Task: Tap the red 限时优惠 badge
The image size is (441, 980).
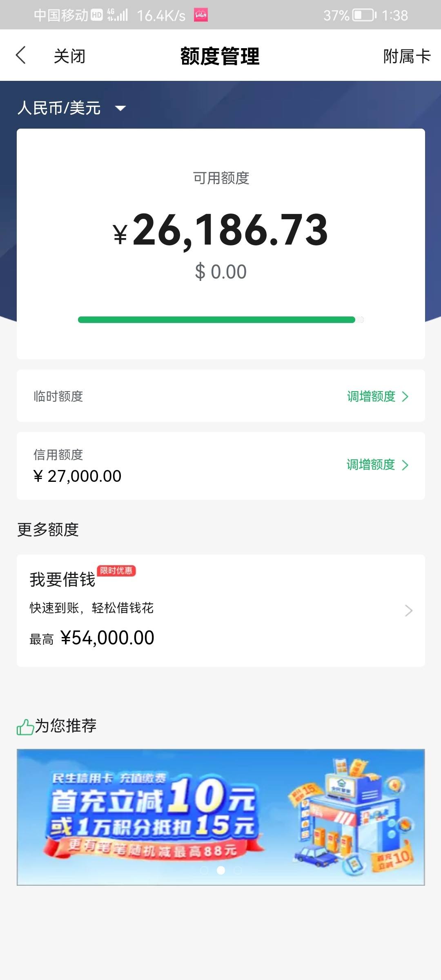Action: [116, 570]
